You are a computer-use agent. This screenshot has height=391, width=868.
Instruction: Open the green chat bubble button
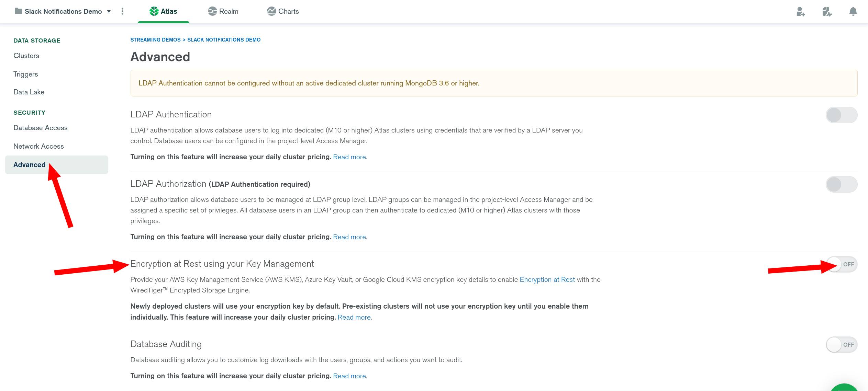844,388
